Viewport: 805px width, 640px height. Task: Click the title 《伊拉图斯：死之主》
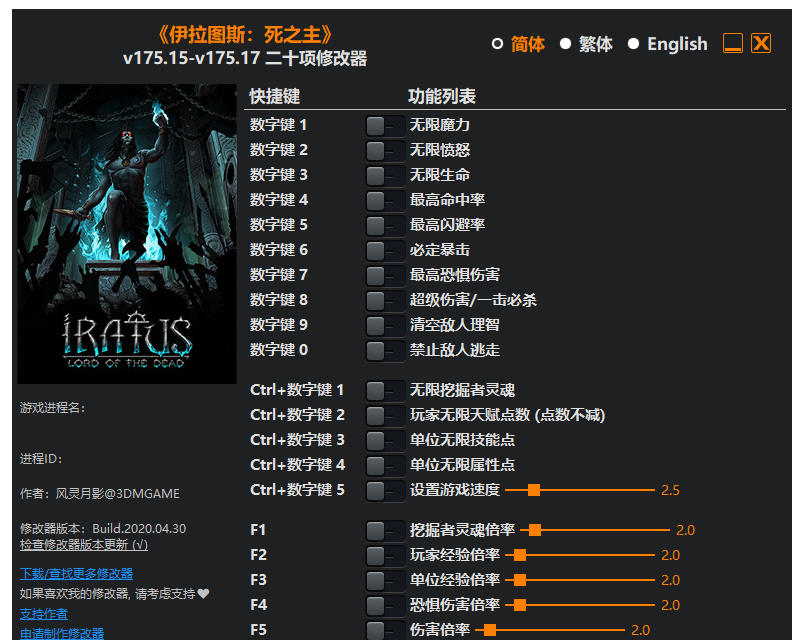pos(245,35)
